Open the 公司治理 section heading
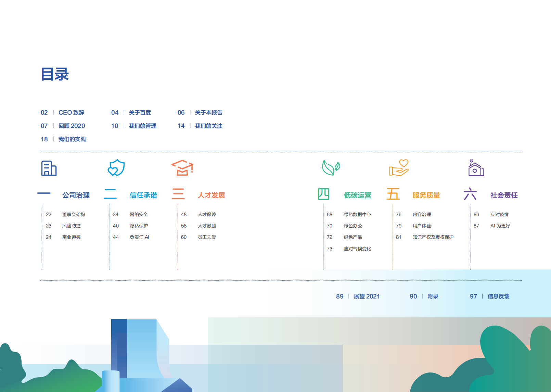 click(x=76, y=195)
